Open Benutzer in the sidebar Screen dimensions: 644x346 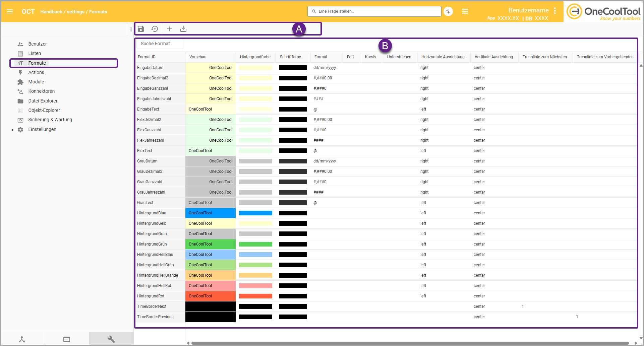coord(37,44)
